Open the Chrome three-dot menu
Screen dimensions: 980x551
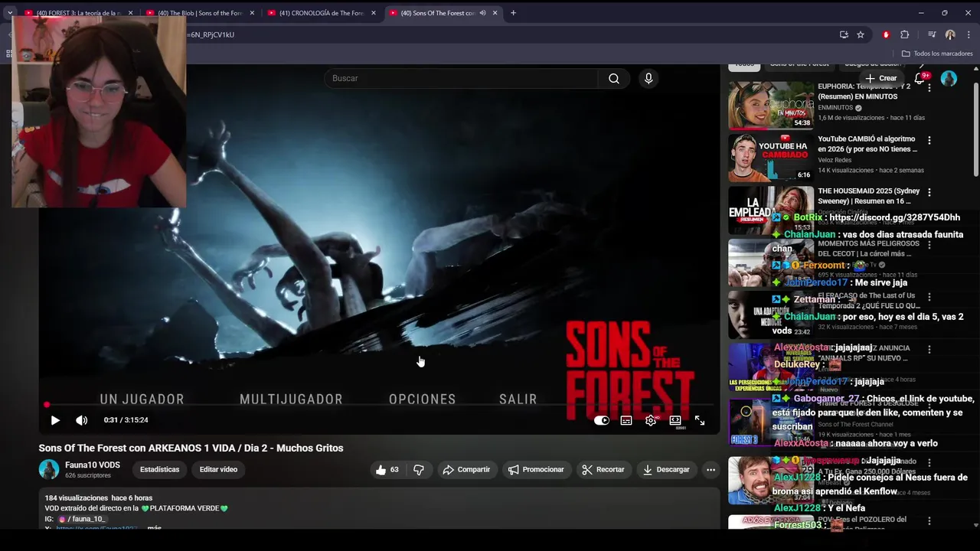969,34
